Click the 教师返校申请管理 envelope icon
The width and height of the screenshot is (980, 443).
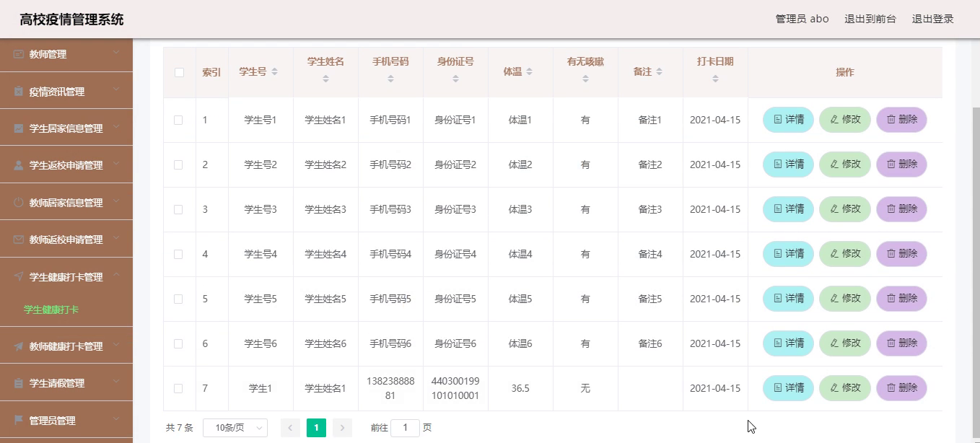click(19, 240)
